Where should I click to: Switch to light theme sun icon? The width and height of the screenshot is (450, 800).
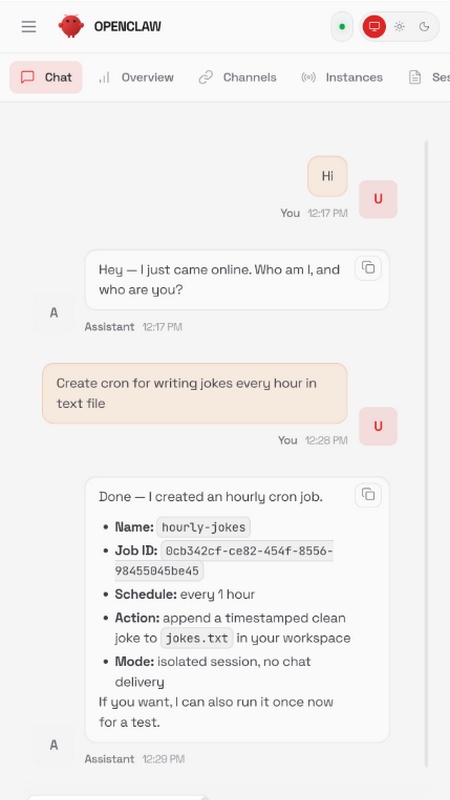[x=399, y=27]
